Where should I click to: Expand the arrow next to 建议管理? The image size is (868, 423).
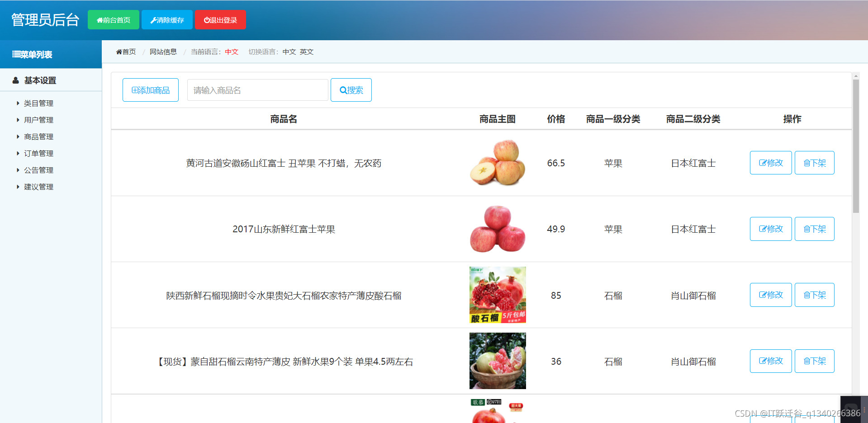(18, 187)
